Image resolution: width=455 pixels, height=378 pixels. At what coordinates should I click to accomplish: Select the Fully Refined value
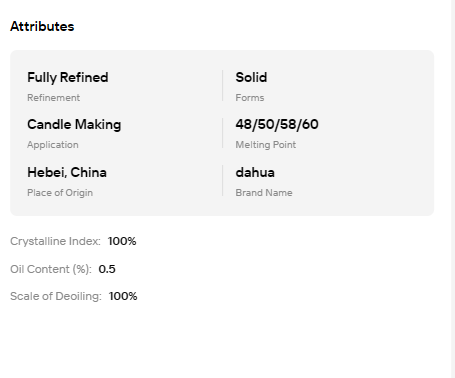click(68, 77)
